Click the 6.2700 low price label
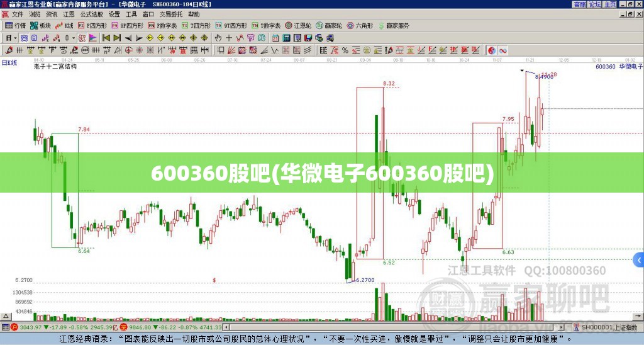644x345 pixels. [365, 280]
